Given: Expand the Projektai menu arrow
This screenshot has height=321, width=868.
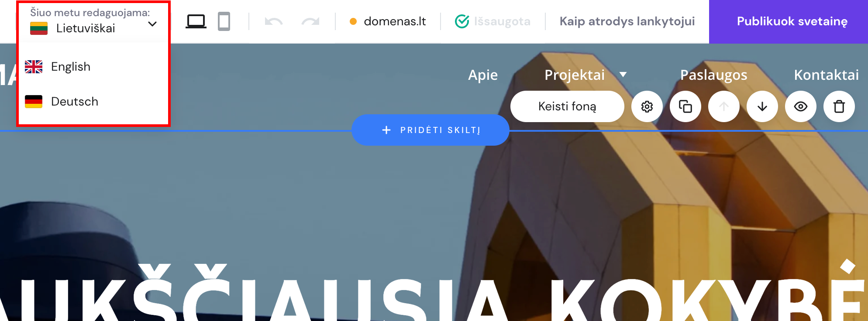Looking at the screenshot, I should tap(623, 75).
